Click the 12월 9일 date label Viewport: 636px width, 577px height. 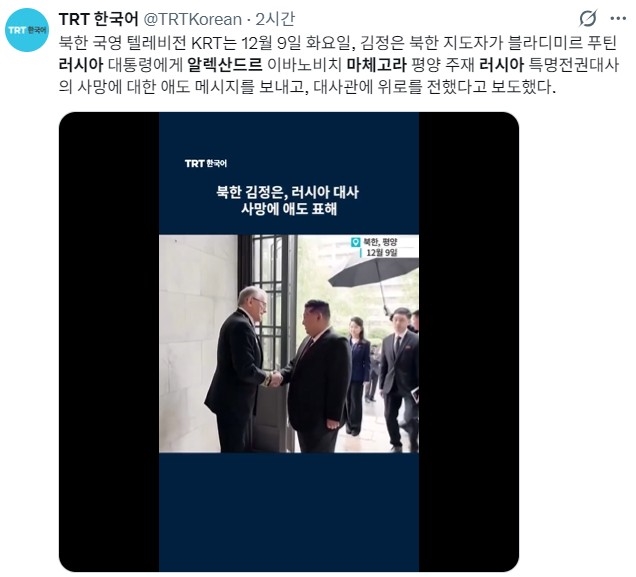click(x=381, y=253)
